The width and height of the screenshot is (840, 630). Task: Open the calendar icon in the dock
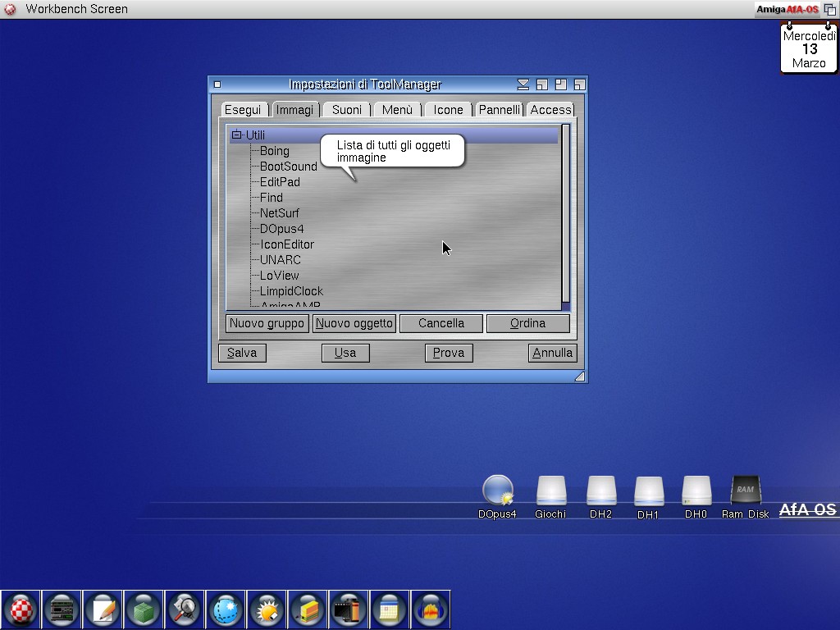coord(390,609)
